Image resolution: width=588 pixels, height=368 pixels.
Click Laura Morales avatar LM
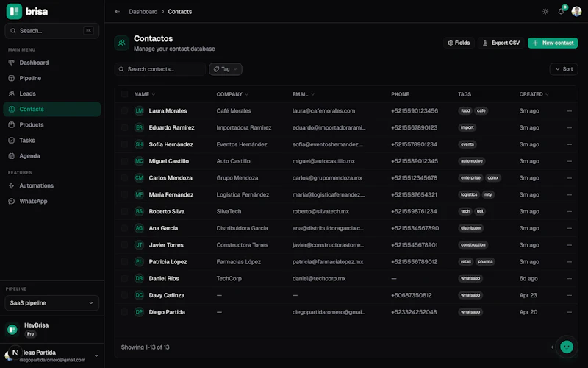pyautogui.click(x=139, y=111)
